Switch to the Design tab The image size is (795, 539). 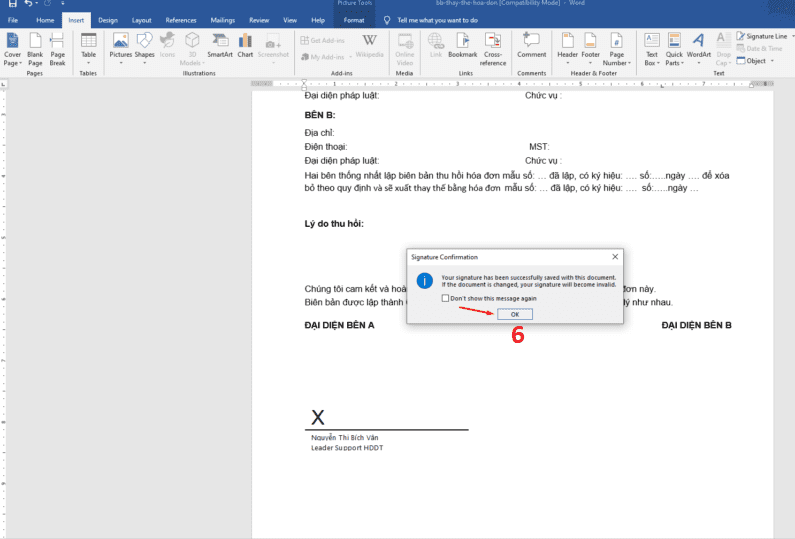107,20
